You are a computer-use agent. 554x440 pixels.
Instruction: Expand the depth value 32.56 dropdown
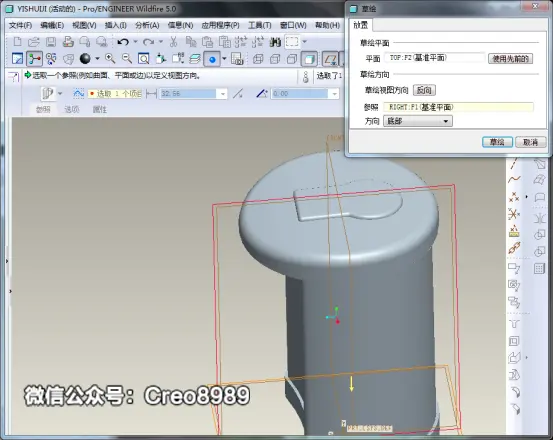tap(223, 94)
